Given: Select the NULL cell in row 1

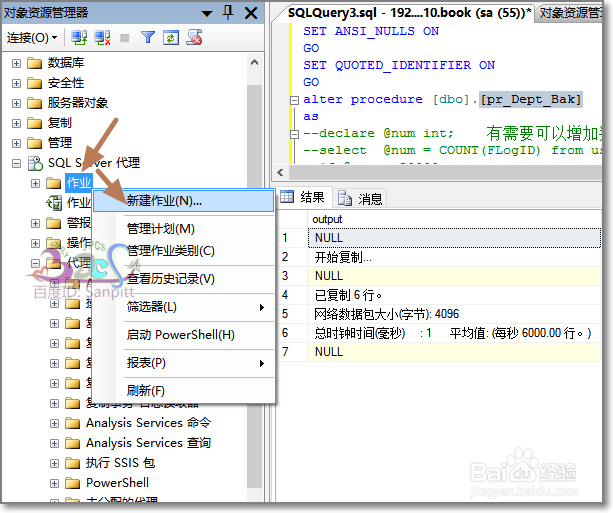Looking at the screenshot, I should (x=454, y=238).
